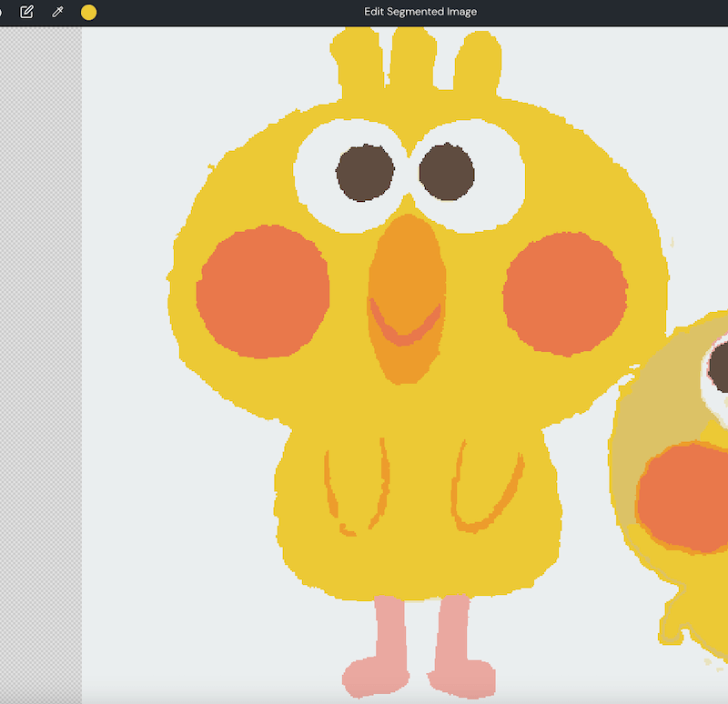Click the "Edit Segmented Image" title
The width and height of the screenshot is (728, 704).
coord(420,12)
